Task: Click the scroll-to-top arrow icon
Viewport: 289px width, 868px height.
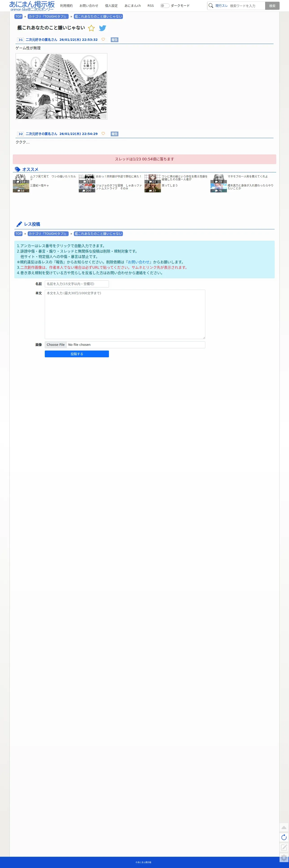Action: pos(284,827)
